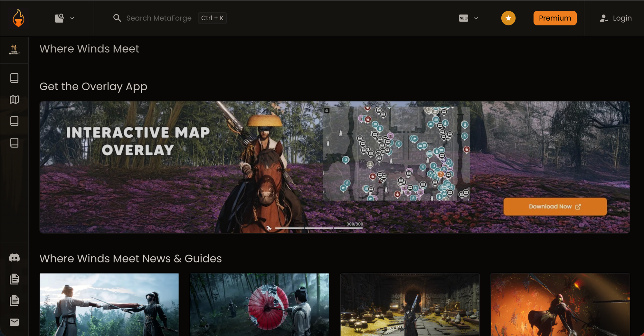Open the lowest of the three sidebar book icons

tap(14, 143)
